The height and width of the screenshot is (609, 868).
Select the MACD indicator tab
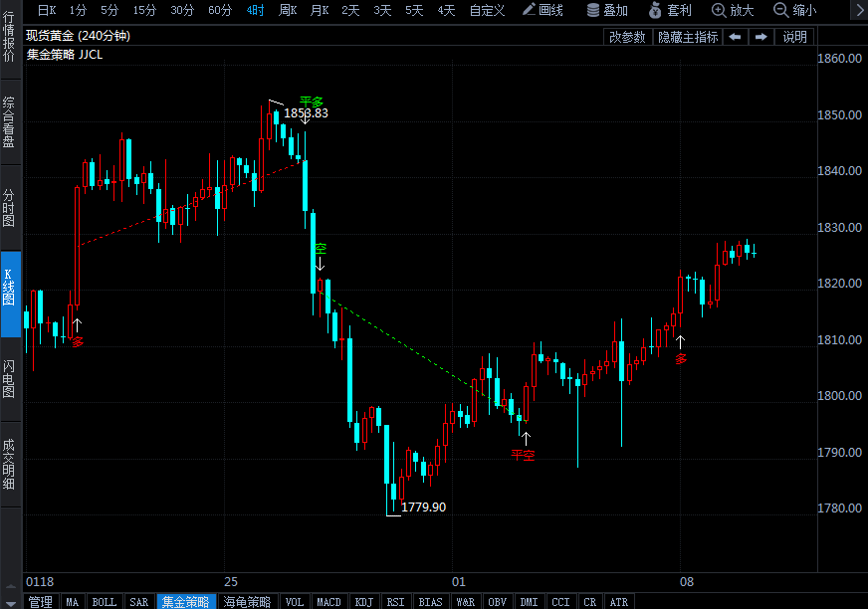pyautogui.click(x=328, y=602)
